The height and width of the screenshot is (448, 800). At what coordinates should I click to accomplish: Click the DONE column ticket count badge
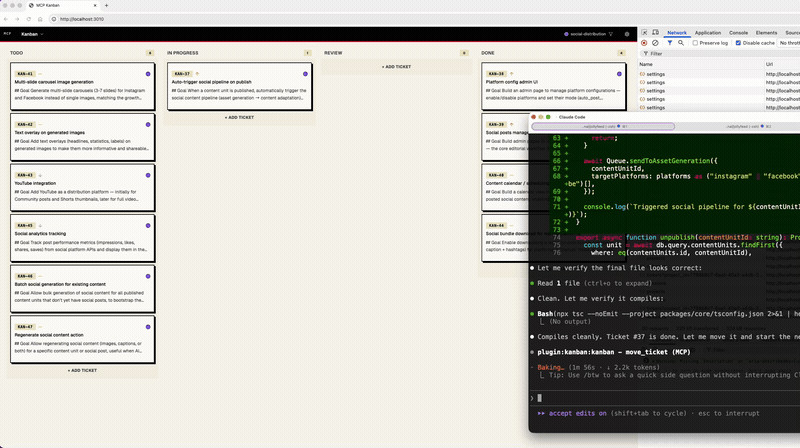coord(621,53)
